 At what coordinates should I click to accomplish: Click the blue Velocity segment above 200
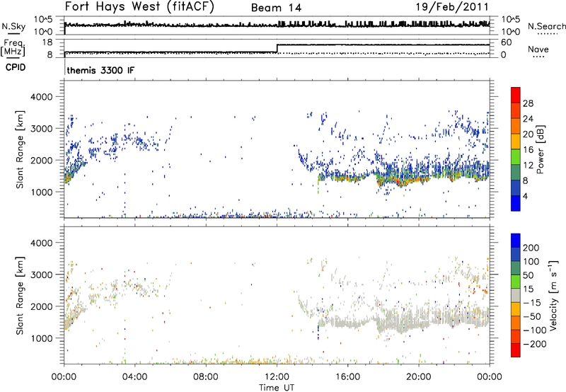516,241
